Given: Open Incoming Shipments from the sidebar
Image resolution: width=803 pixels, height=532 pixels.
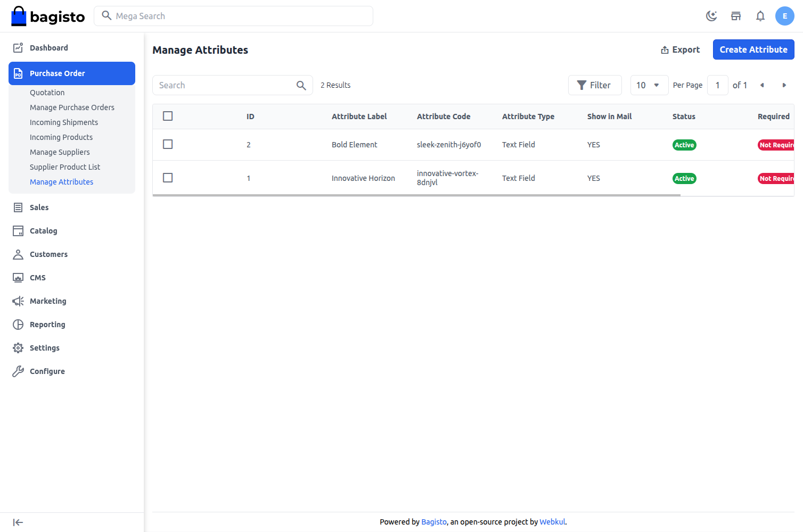Looking at the screenshot, I should (64, 122).
